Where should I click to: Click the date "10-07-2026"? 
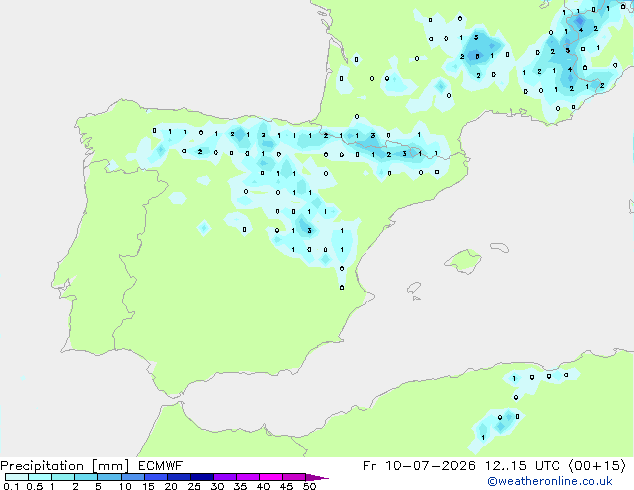pyautogui.click(x=430, y=466)
